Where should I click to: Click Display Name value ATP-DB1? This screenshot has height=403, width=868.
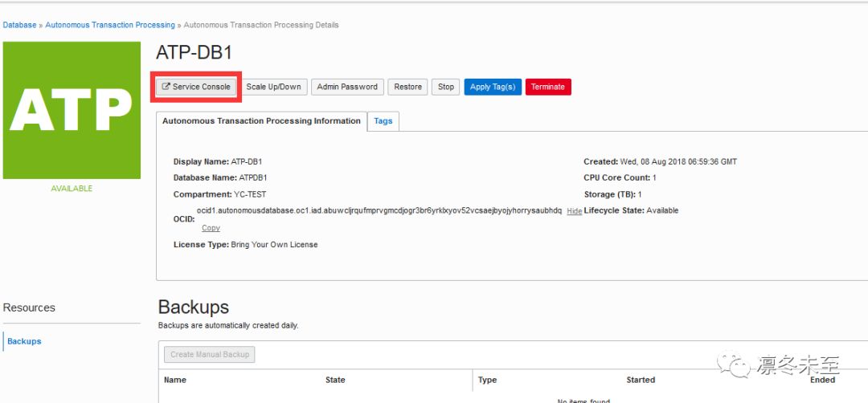tap(247, 162)
